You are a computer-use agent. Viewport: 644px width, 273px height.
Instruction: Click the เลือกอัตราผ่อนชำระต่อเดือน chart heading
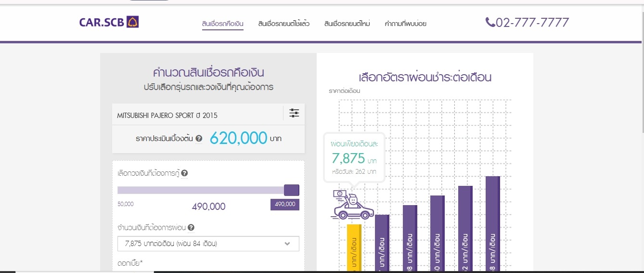click(425, 77)
